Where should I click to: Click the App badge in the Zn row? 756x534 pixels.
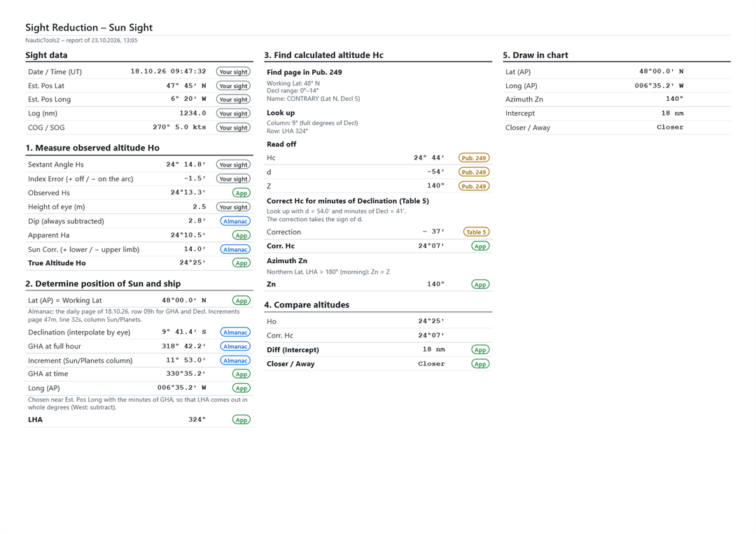479,284
